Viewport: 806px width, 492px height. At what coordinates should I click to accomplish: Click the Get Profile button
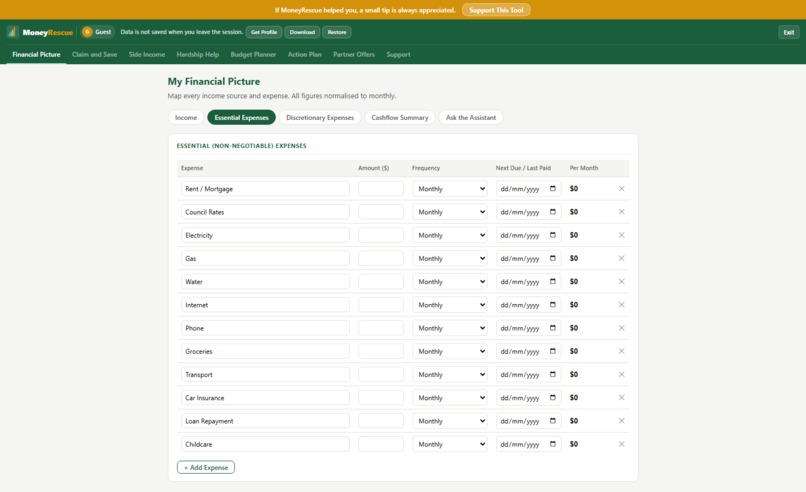coord(264,32)
